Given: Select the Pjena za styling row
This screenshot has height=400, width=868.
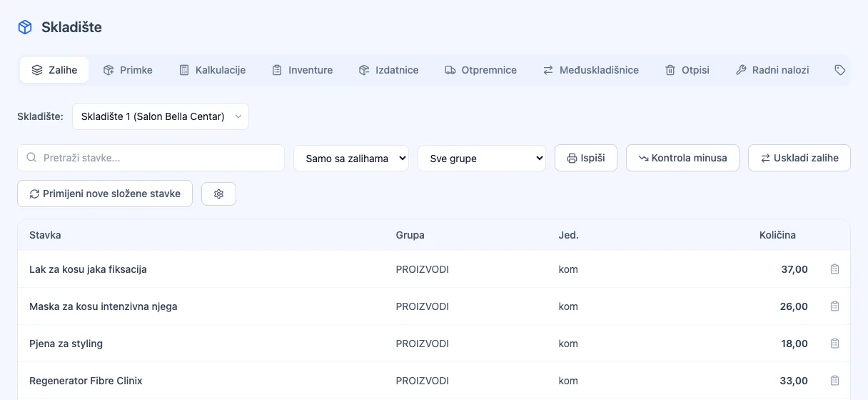Looking at the screenshot, I should coord(434,344).
